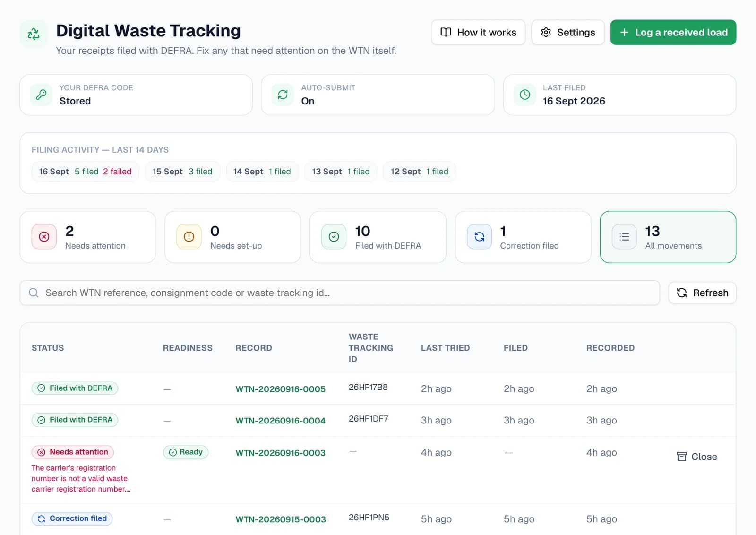Click the Correction filed status badge
756x535 pixels.
[x=72, y=518]
